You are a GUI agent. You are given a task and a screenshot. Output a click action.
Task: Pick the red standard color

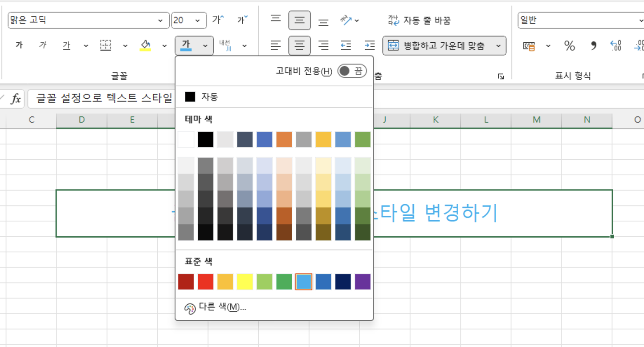pyautogui.click(x=206, y=282)
